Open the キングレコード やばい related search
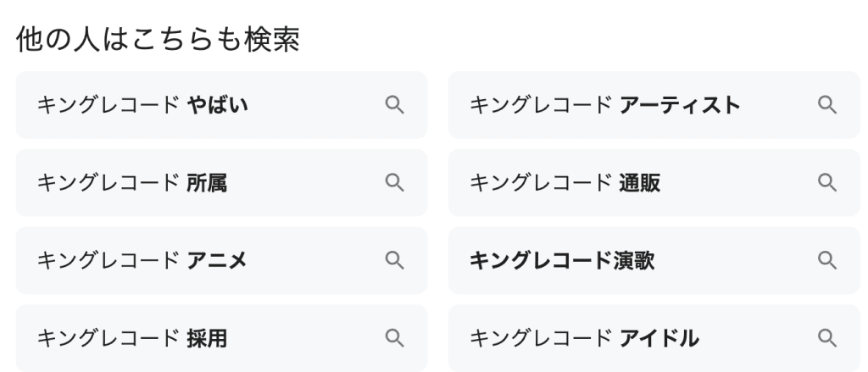Viewport: 868px width, 372px height. [x=142, y=105]
